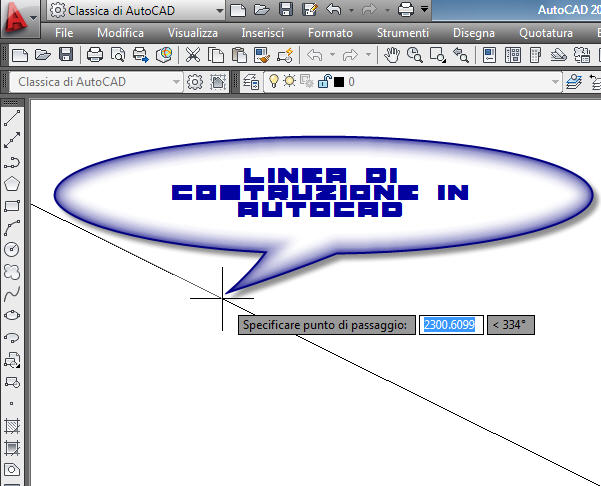Open the Modifica menu
This screenshot has width=601, height=486.
pos(120,33)
